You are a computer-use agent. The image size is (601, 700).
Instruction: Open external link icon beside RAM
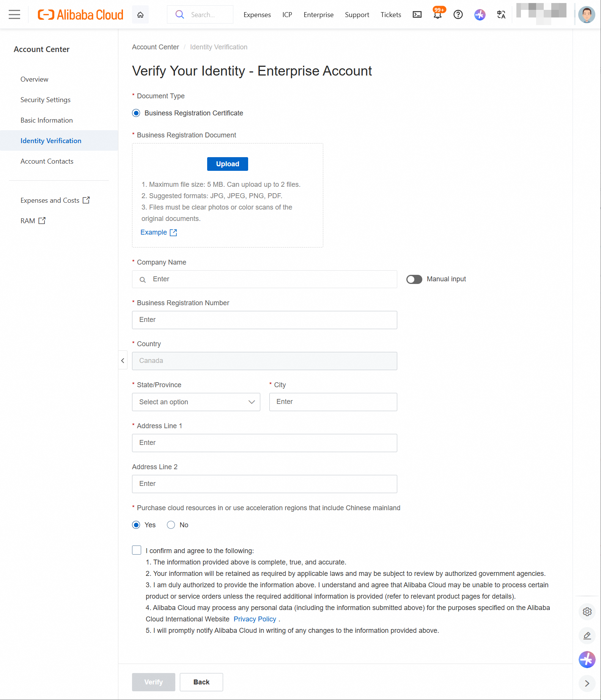42,221
